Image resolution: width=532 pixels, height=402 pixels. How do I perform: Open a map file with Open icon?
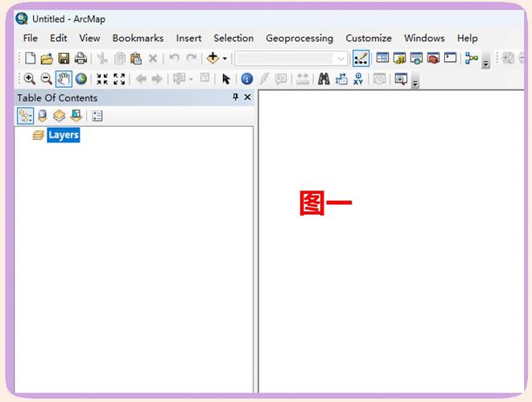pos(47,59)
